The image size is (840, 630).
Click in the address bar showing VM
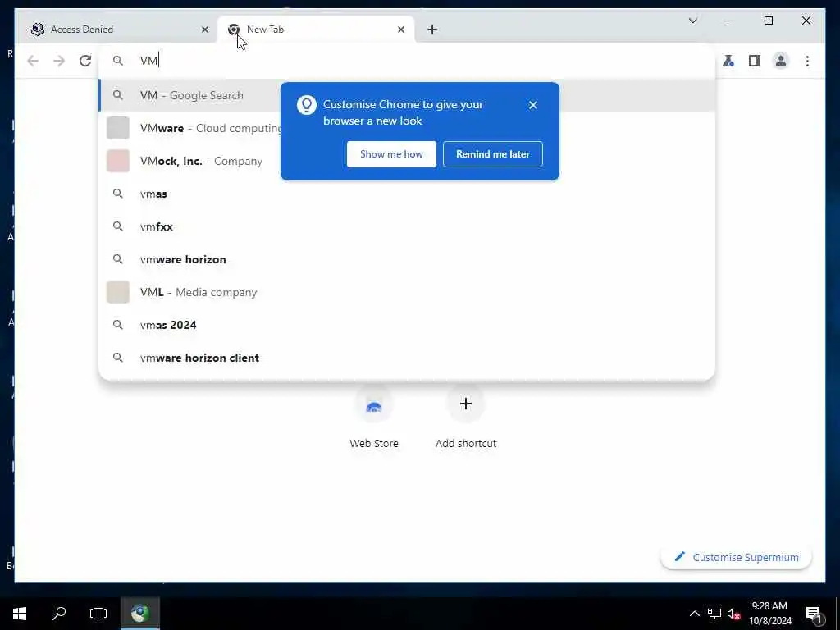407,61
